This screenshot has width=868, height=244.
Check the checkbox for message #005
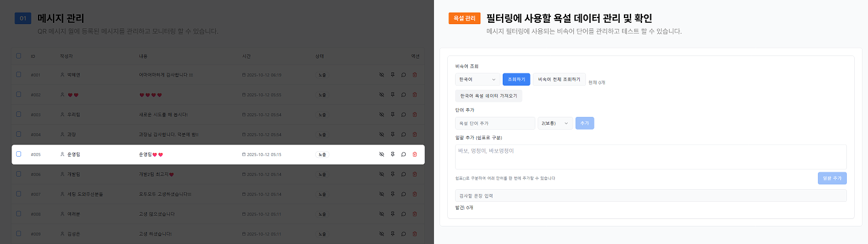tap(19, 154)
